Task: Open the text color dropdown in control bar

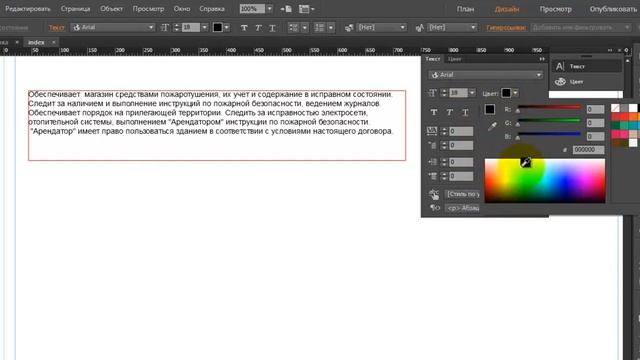Action: point(227,27)
